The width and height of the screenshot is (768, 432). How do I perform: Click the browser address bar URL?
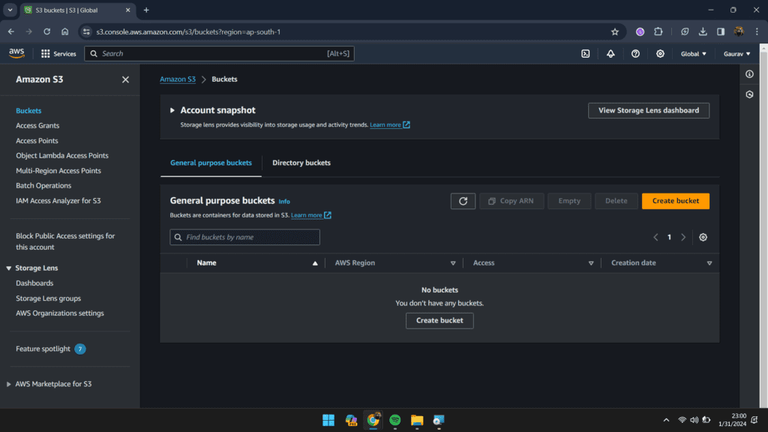click(x=189, y=32)
